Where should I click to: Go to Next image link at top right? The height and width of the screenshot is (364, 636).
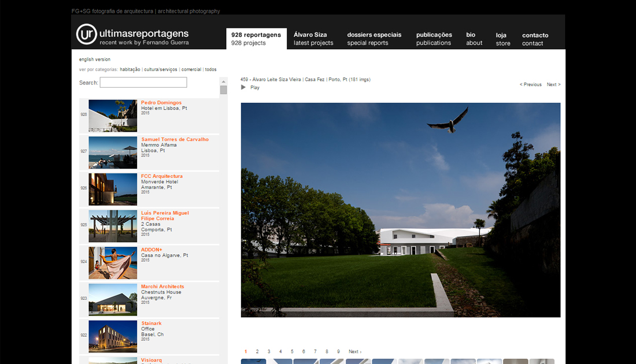(x=553, y=85)
